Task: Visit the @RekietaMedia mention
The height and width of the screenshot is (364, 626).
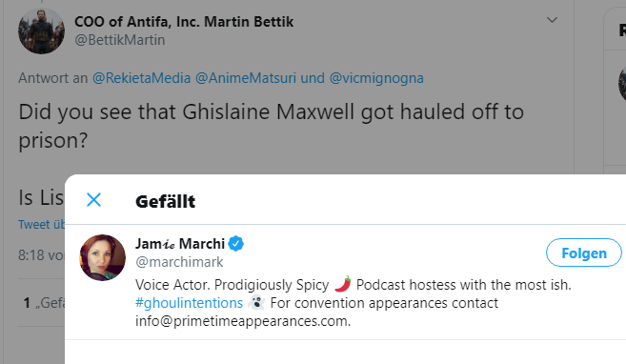Action: (x=141, y=78)
